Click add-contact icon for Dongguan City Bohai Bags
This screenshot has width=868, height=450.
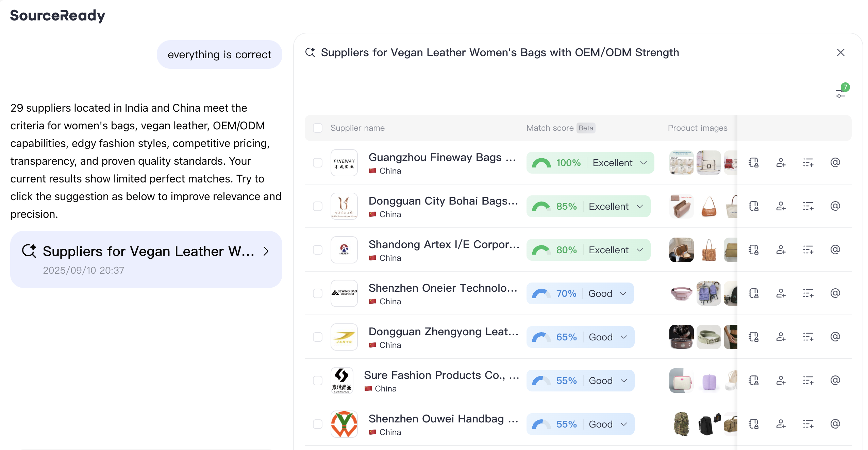781,206
